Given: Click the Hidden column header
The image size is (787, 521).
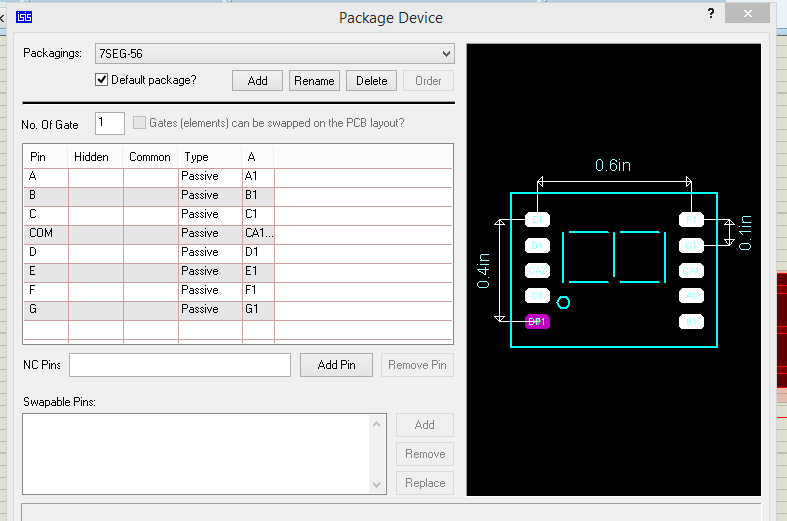Looking at the screenshot, I should (x=92, y=157).
